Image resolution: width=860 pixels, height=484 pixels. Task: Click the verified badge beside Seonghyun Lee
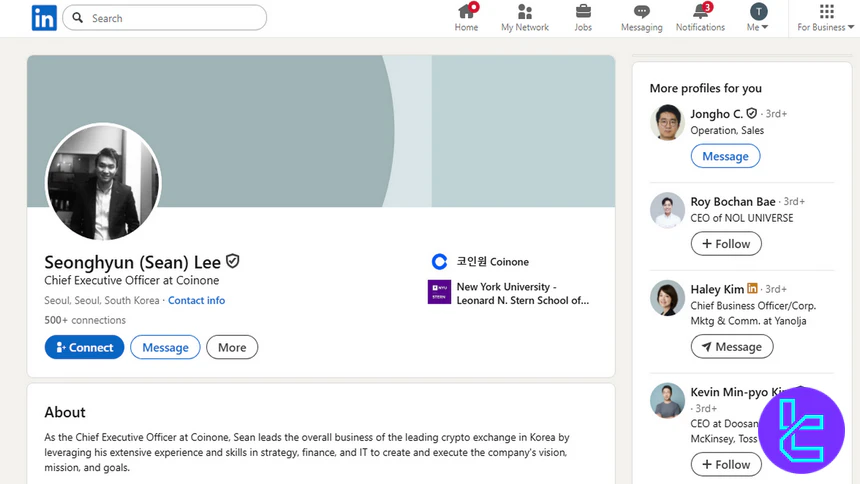click(x=233, y=262)
